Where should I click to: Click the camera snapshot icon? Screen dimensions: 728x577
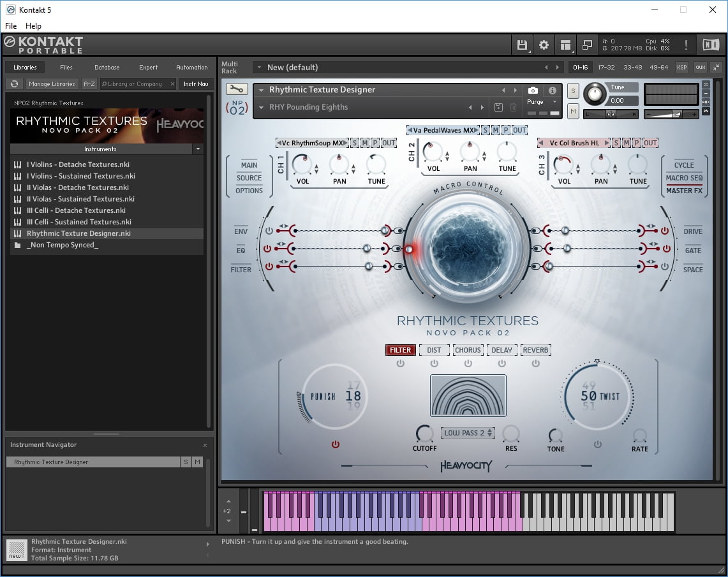point(533,91)
